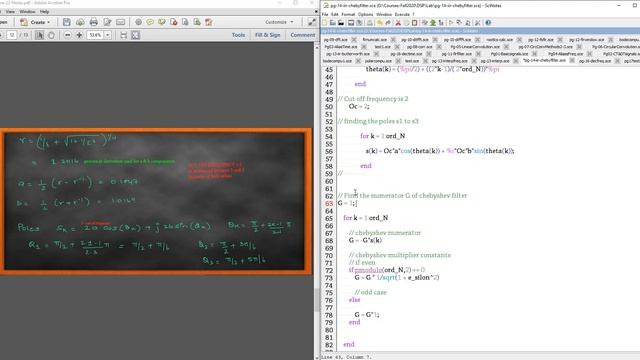Create a new file in SciNotes toolbar

point(324,23)
